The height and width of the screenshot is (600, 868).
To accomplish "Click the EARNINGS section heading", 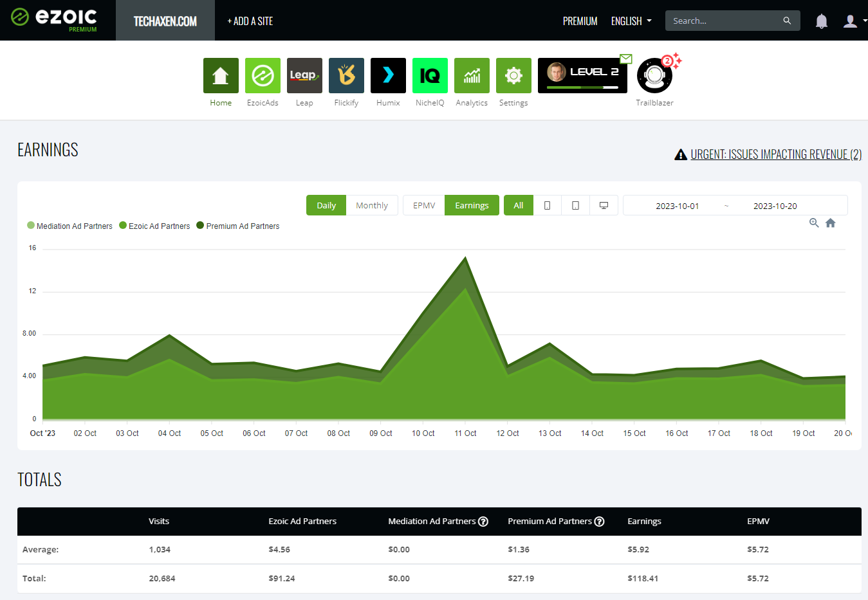I will coord(48,150).
